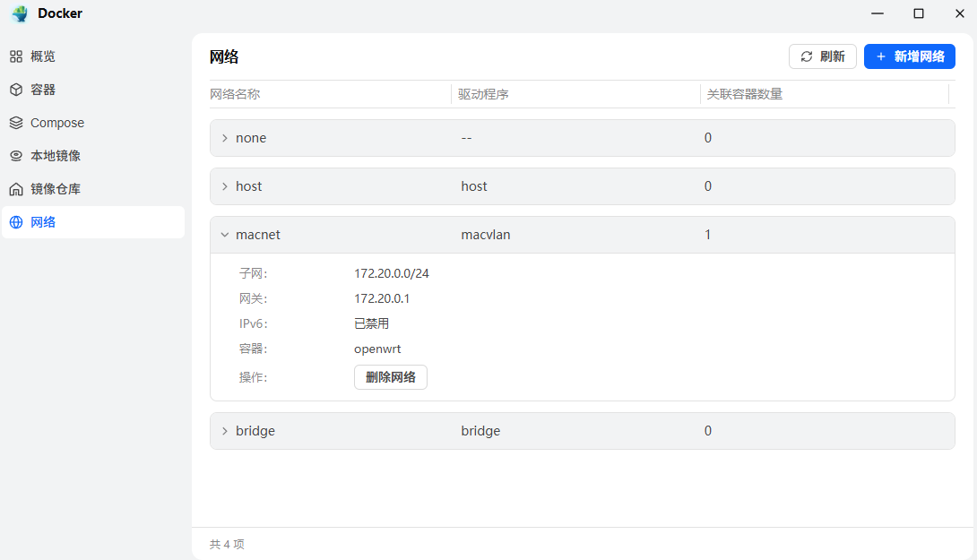Image resolution: width=977 pixels, height=560 pixels.
Task: Go to the Compose section
Action: (57, 123)
